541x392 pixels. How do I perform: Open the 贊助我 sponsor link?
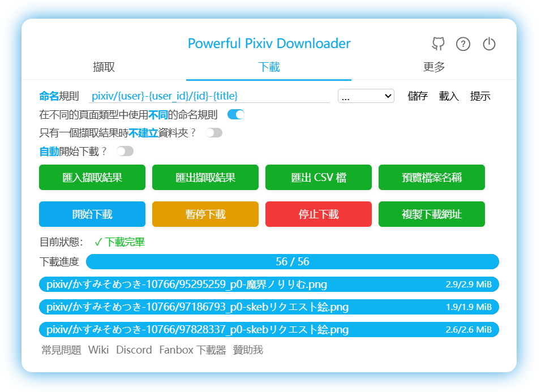pos(248,350)
